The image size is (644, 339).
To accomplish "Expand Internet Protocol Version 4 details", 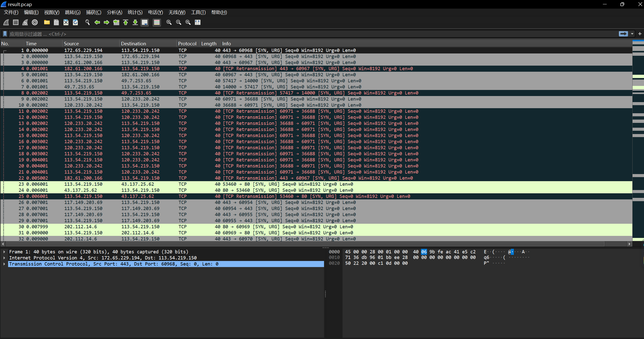I will (4, 258).
